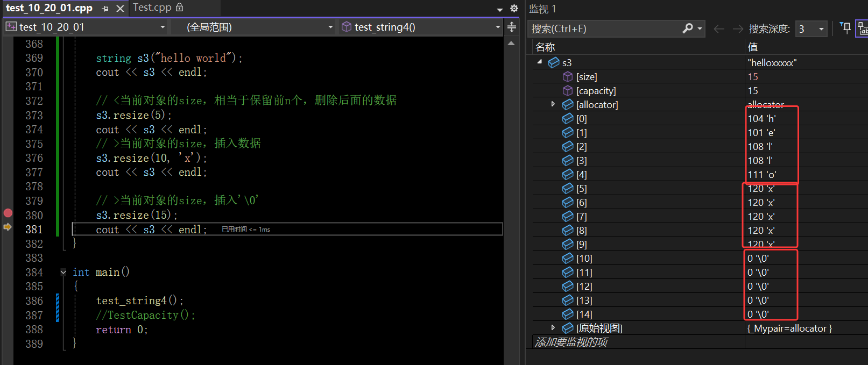Click the function cube icon beside test_string4()
The width and height of the screenshot is (868, 365).
347,27
